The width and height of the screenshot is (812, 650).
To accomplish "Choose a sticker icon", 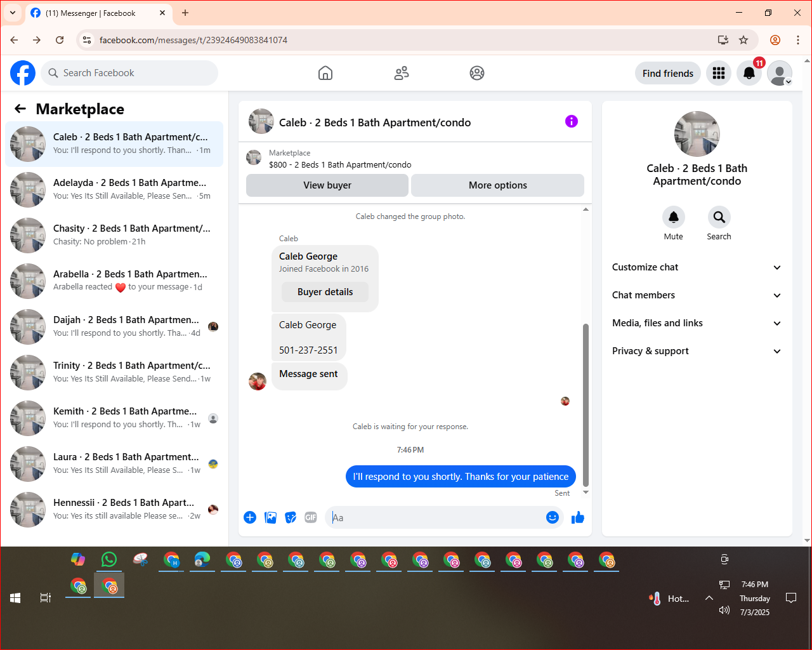I will [291, 517].
